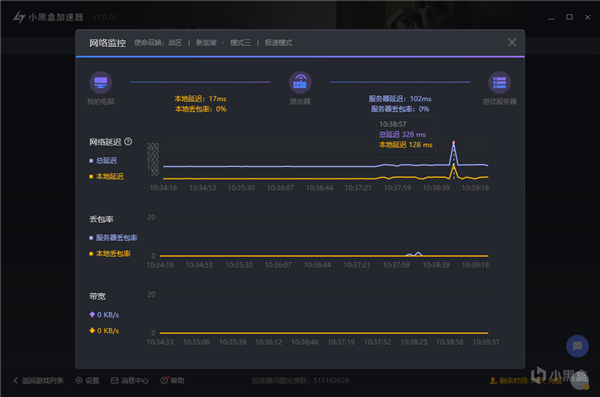Image resolution: width=600 pixels, height=397 pixels.
Task: Click the feedback group number 511162928
Action: [x=331, y=381]
